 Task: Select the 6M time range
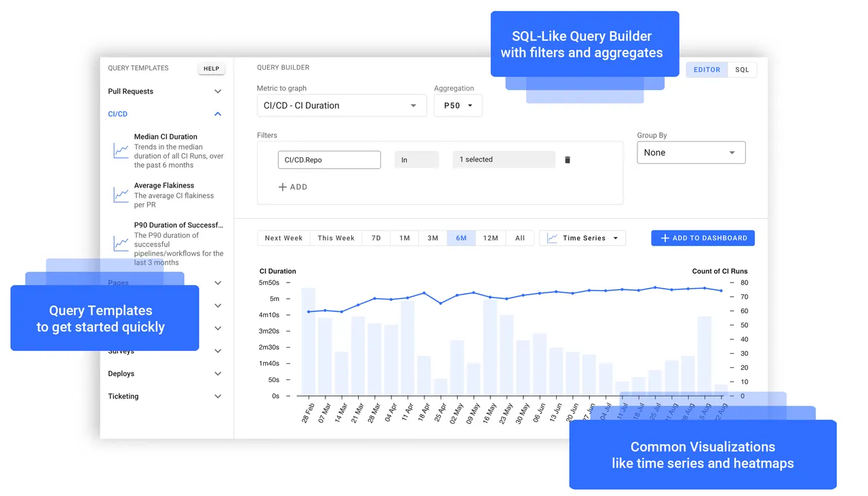[x=461, y=239]
